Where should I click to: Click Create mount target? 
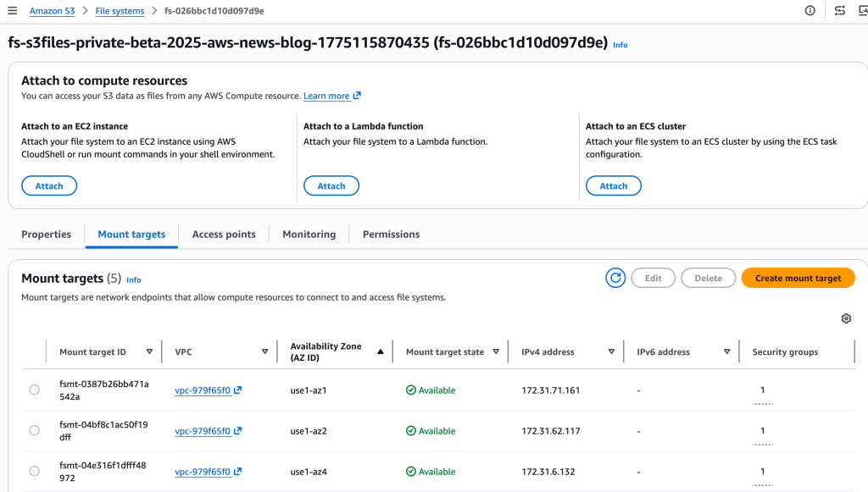point(798,278)
